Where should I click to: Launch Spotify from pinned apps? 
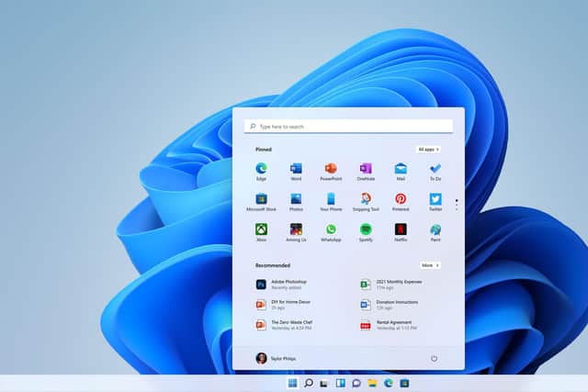tap(366, 232)
